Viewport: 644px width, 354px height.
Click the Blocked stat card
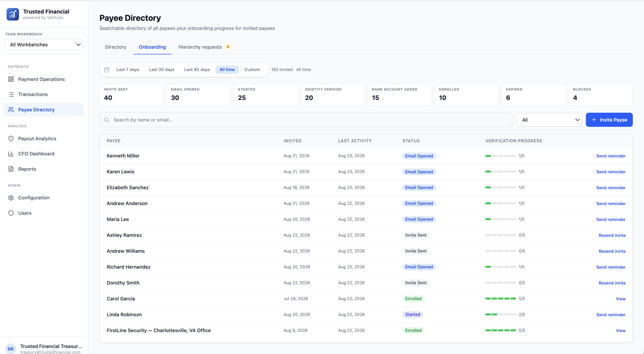[x=600, y=95]
